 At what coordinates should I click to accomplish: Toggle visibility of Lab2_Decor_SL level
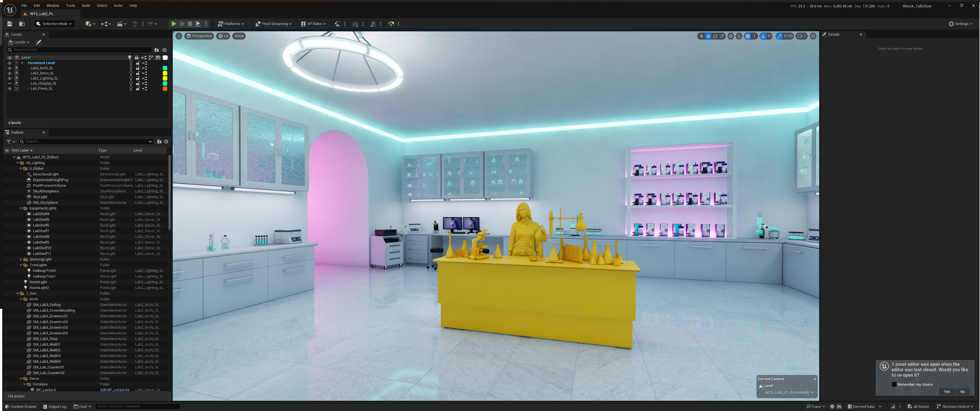[9, 73]
